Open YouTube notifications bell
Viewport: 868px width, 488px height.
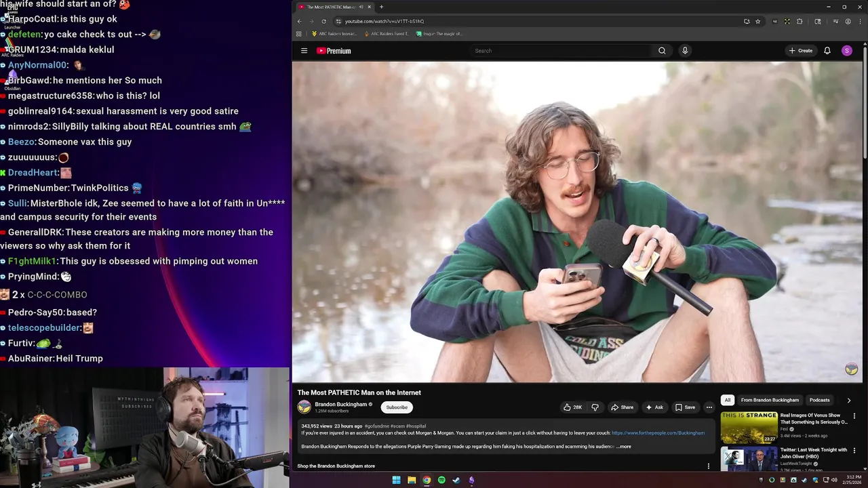[827, 51]
